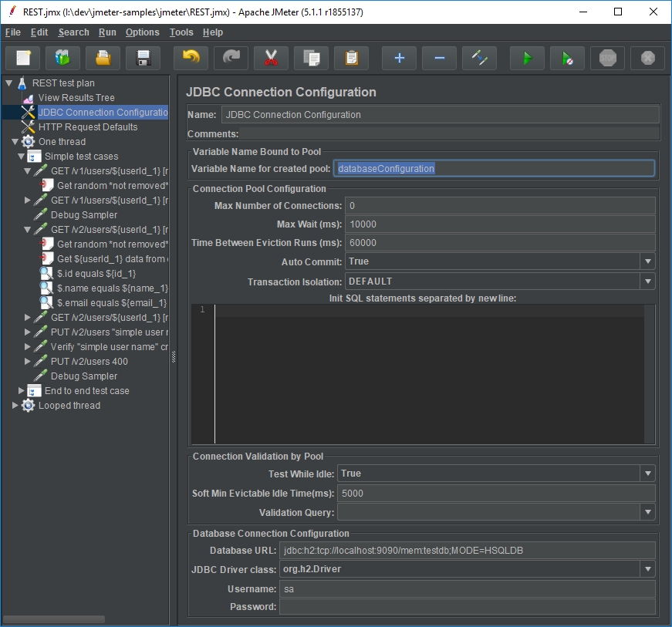Expand all nodes with the plus icon

[399, 58]
